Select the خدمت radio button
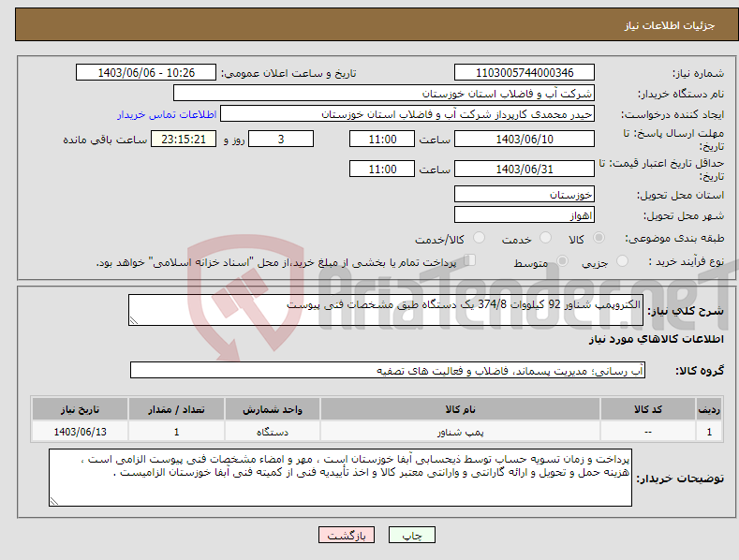The image size is (739, 560). click(x=545, y=238)
